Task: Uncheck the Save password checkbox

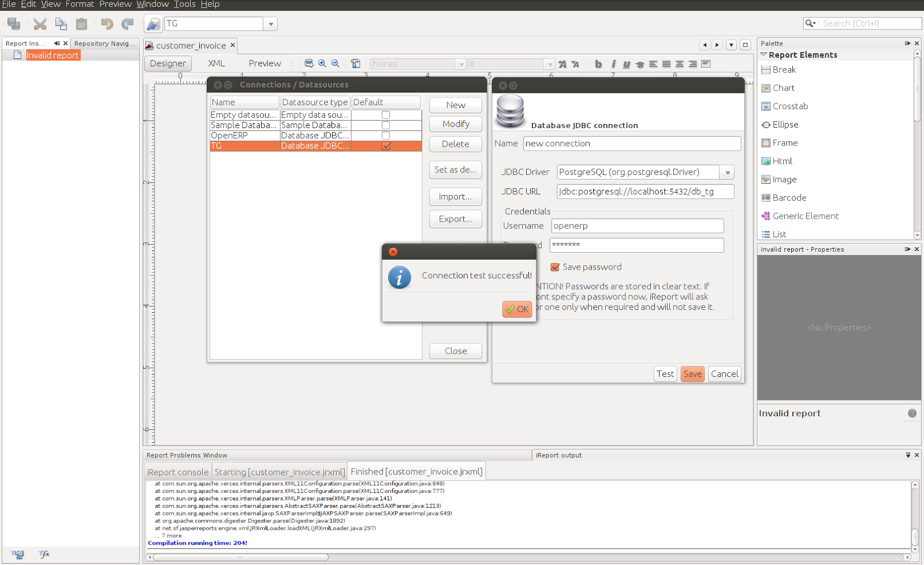Action: [555, 267]
